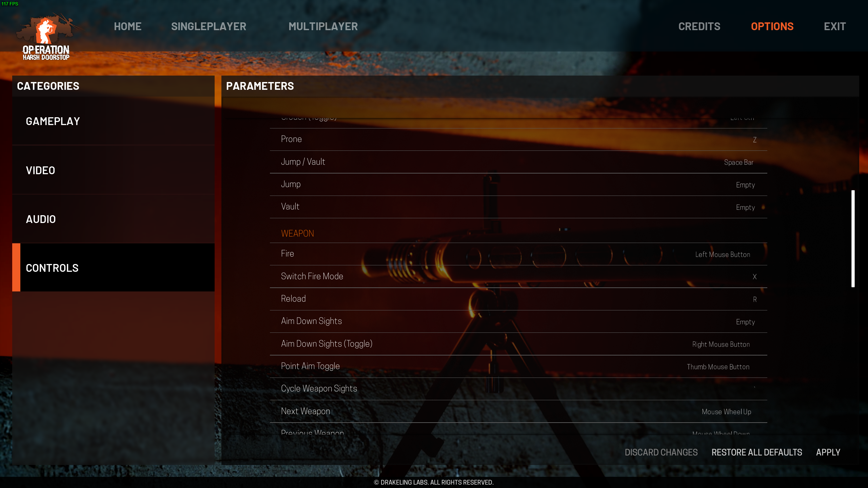Change Switch Fire Mode key X
This screenshot has width=868, height=488.
754,277
